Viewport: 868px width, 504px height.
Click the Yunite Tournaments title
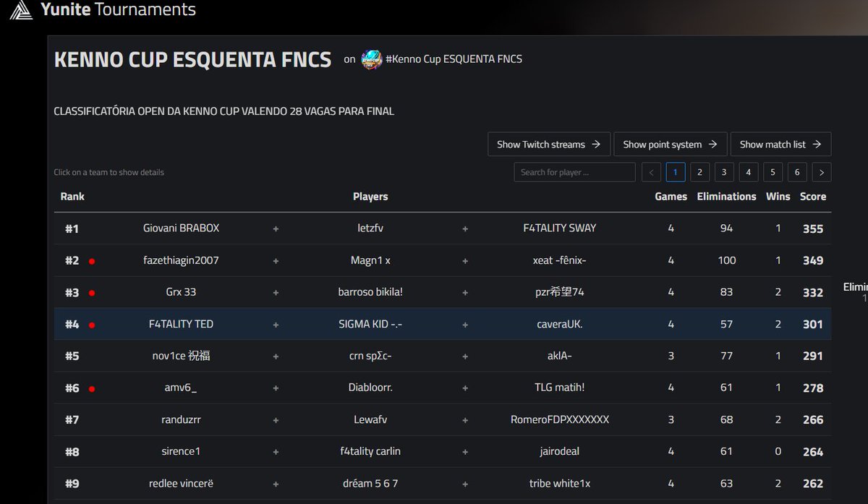click(x=118, y=10)
